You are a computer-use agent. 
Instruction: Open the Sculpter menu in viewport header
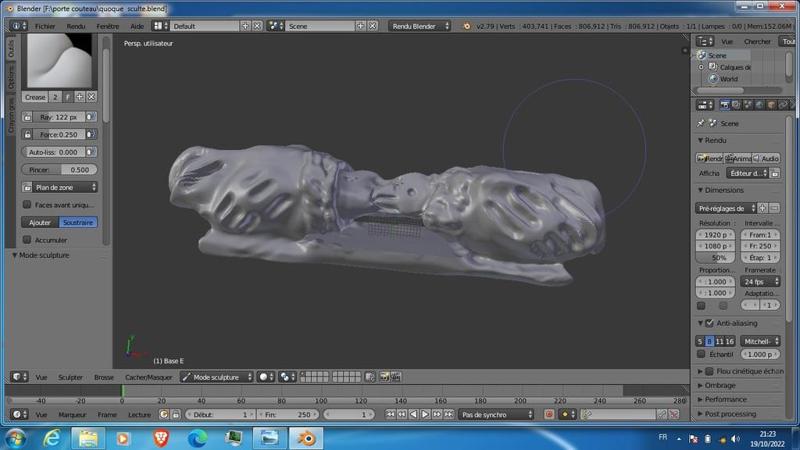(x=70, y=378)
